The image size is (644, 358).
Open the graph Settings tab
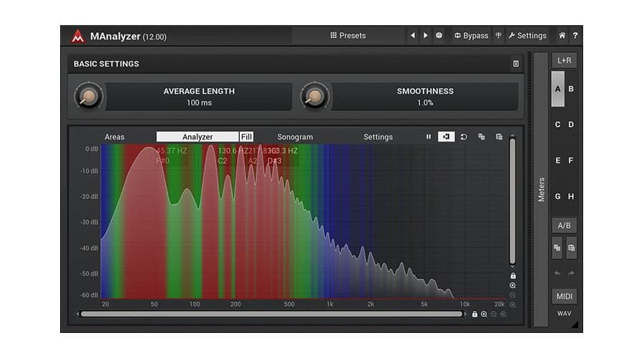click(x=378, y=137)
